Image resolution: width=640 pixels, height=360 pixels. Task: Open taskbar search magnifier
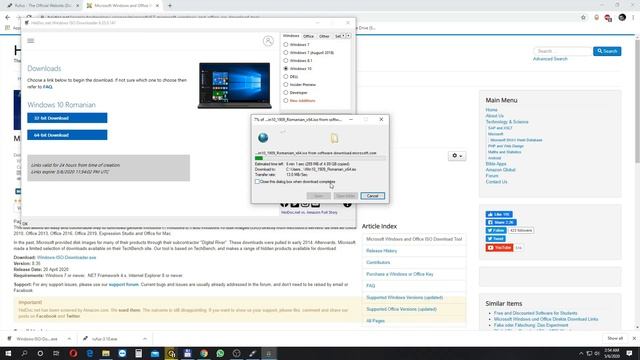tap(24, 353)
